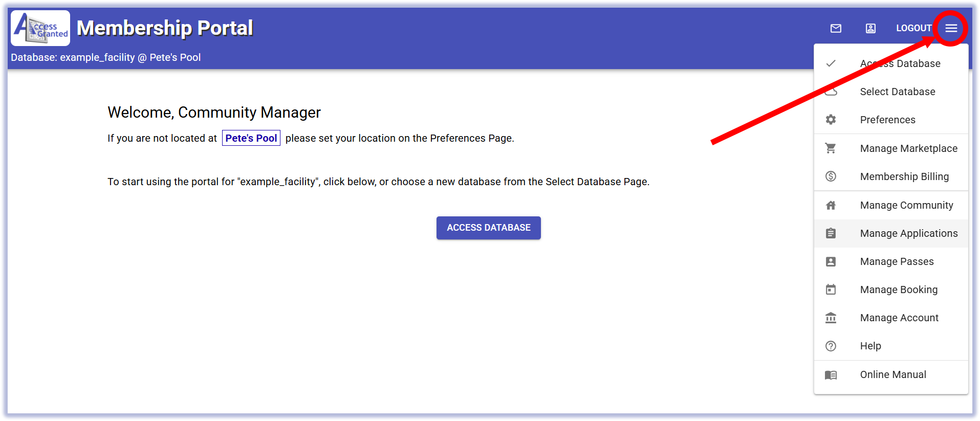Click the Manage Community house icon
The width and height of the screenshot is (980, 421).
831,205
